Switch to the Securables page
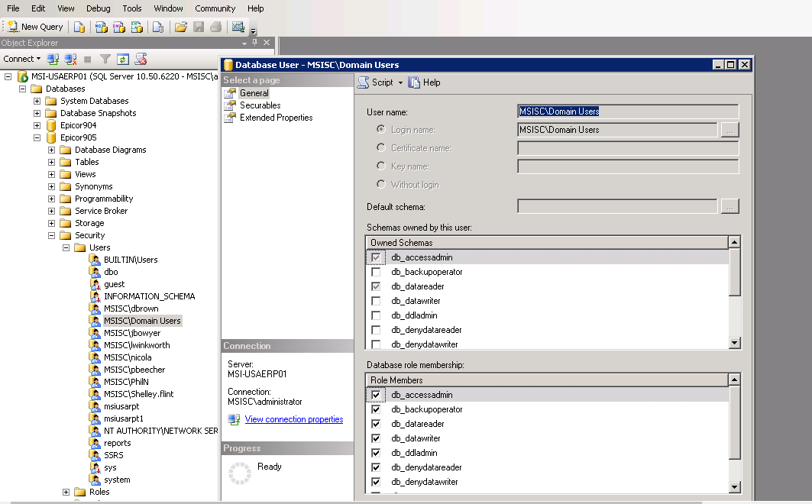This screenshot has width=812, height=504. (x=260, y=105)
